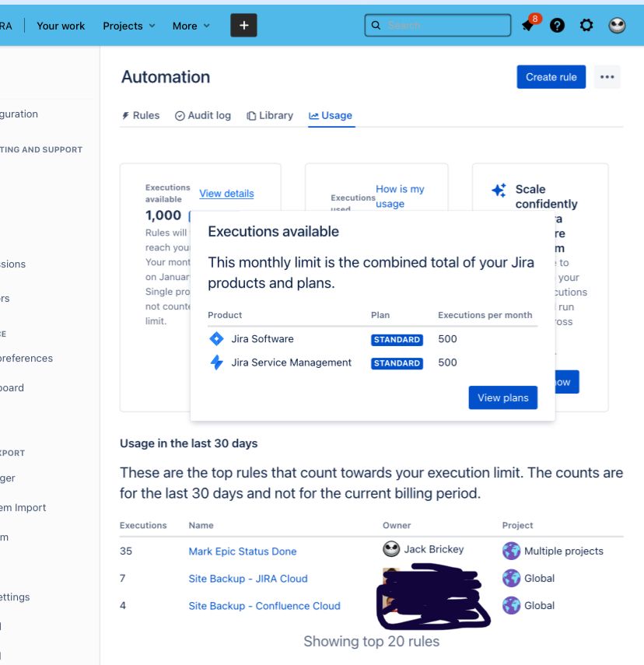This screenshot has width=644, height=665.
Task: Open the settings gear icon
Action: (586, 26)
